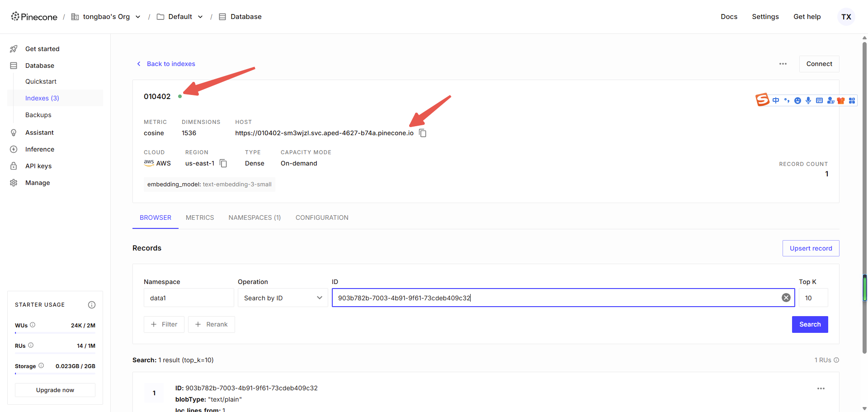Screen dimensions: 868x412
Task: Click the Inference sidebar icon
Action: pyautogui.click(x=14, y=149)
